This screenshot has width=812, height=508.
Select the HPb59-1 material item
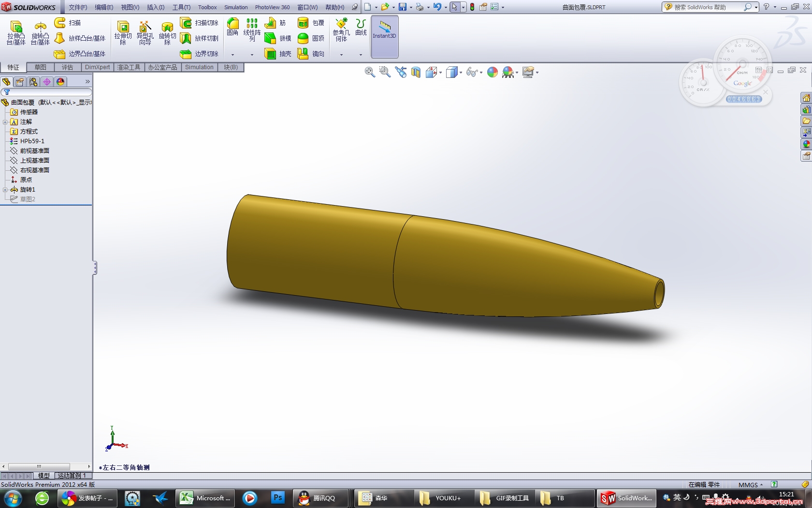pyautogui.click(x=27, y=141)
